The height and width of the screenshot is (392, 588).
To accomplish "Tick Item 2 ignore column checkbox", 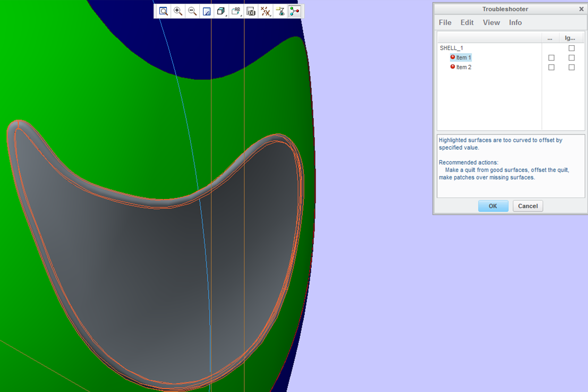I will (572, 67).
